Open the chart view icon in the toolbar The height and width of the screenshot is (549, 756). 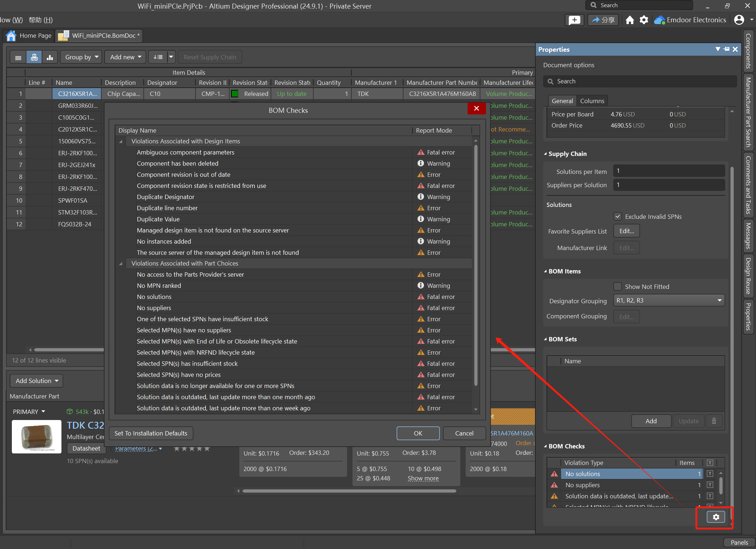tap(50, 57)
